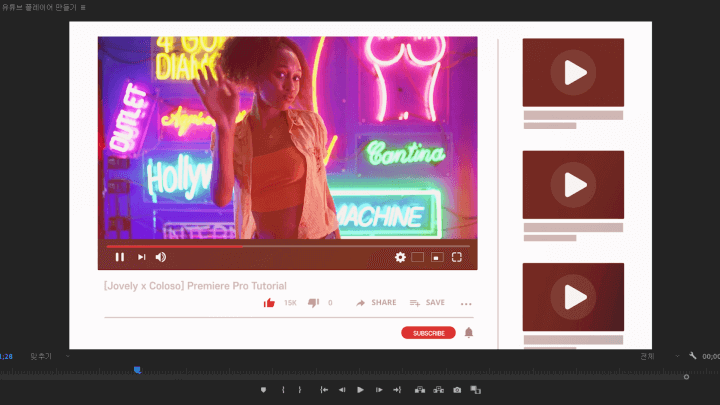Open the 전체 playback resolution dropdown
Viewport: 720px width, 405px height.
660,356
